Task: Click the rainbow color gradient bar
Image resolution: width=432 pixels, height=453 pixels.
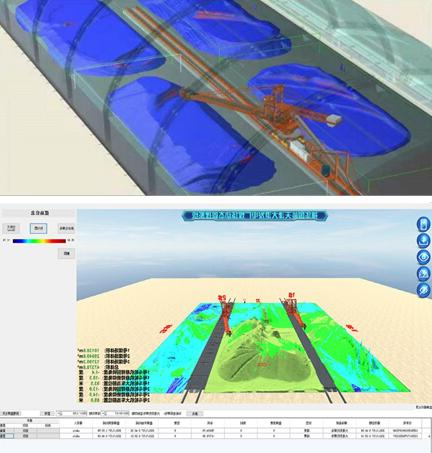Action: (39, 241)
